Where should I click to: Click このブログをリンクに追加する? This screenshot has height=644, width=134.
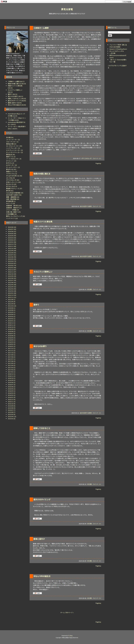tap(117, 67)
